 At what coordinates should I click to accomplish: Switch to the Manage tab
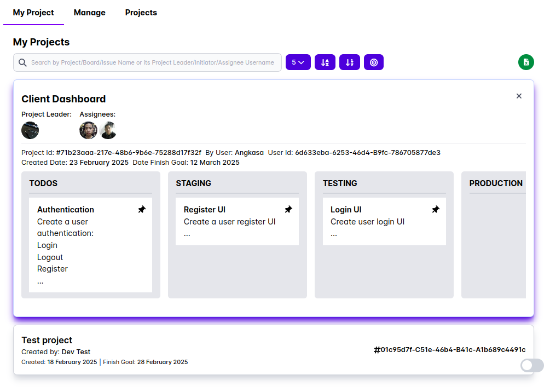point(89,13)
